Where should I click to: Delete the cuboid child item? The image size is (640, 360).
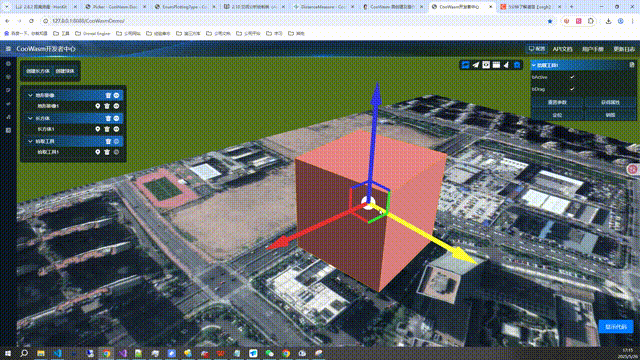point(107,129)
